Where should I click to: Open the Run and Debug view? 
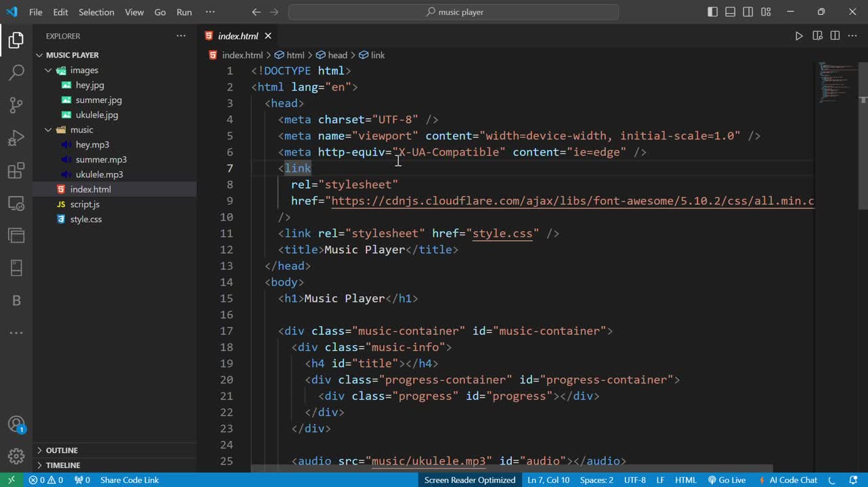tap(16, 138)
